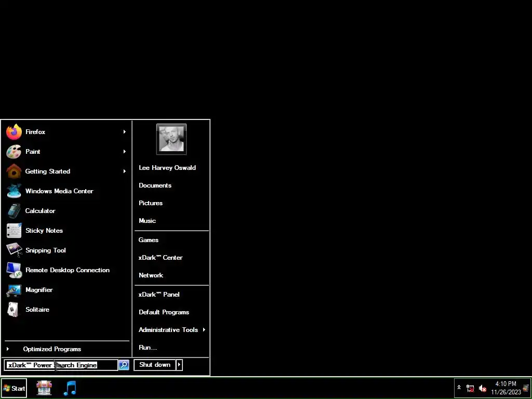This screenshot has width=532, height=399.
Task: Open Pictures from the Start menu
Action: click(x=151, y=203)
